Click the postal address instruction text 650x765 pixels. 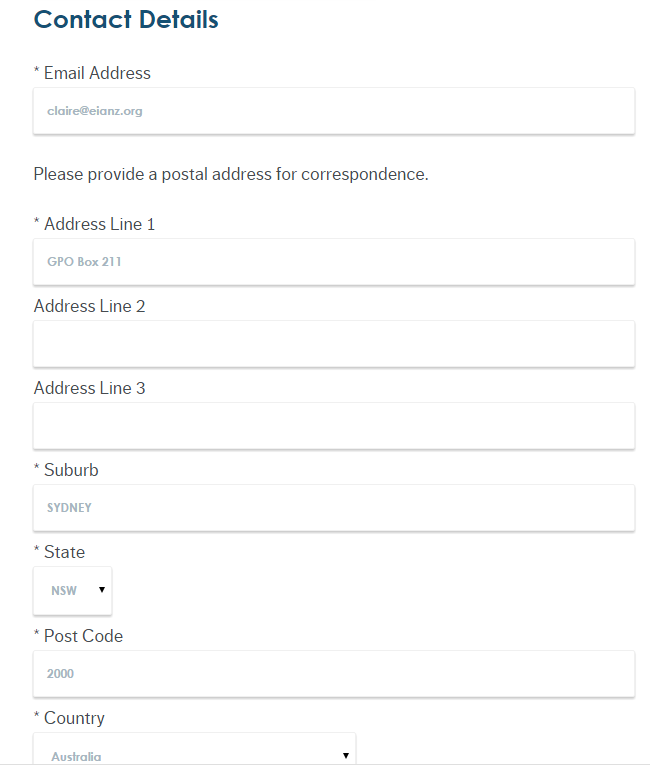pyautogui.click(x=231, y=174)
